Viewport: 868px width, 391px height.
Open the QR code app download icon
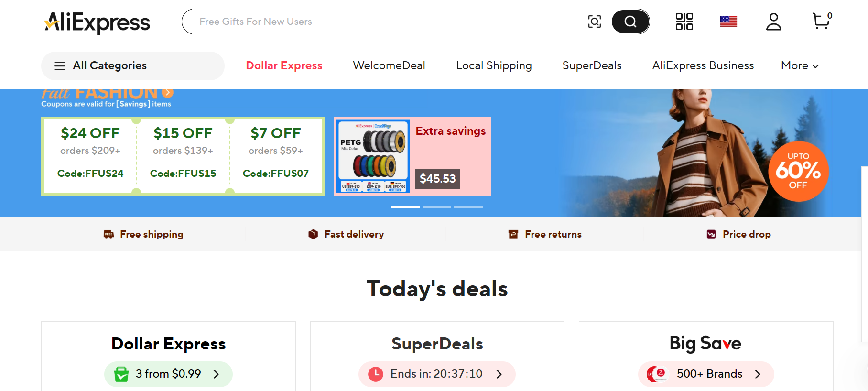684,22
